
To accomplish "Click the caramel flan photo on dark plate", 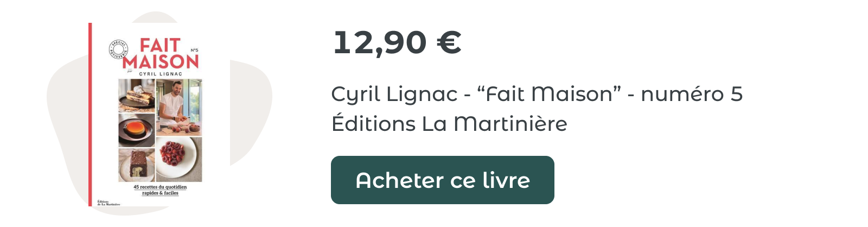I will point(137,130).
